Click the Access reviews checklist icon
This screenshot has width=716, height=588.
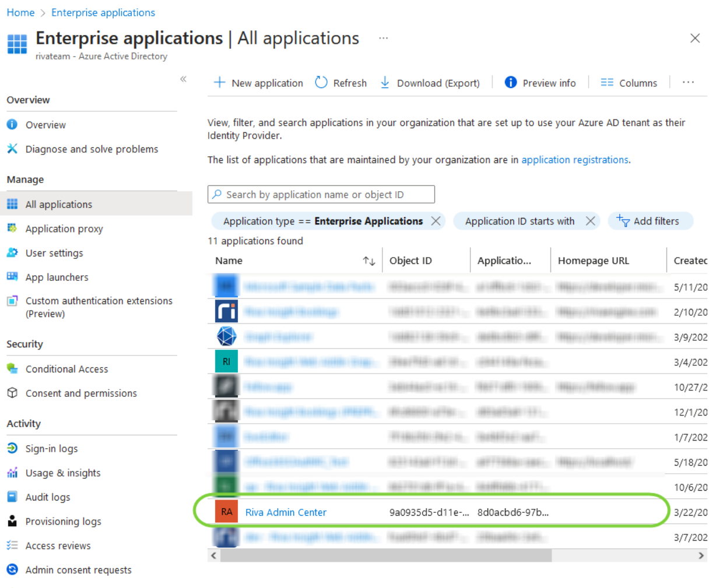tap(12, 545)
